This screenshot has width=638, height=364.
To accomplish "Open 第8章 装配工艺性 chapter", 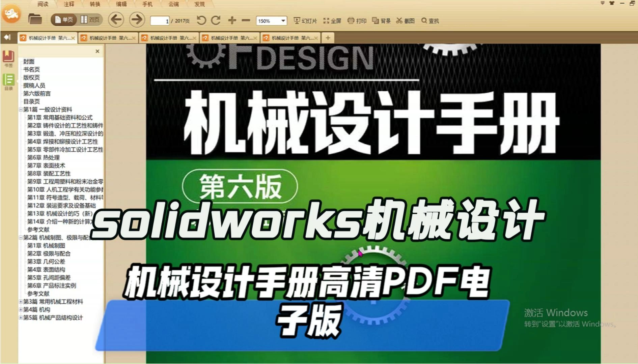I will (49, 174).
